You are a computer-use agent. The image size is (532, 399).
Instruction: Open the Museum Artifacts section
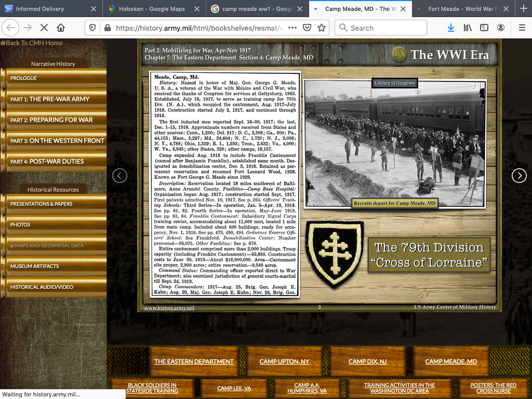[35, 267]
